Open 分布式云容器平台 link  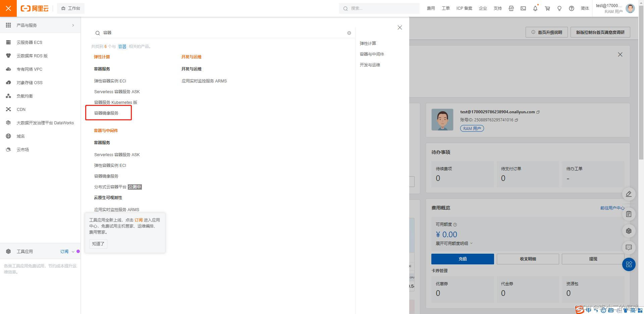point(110,187)
